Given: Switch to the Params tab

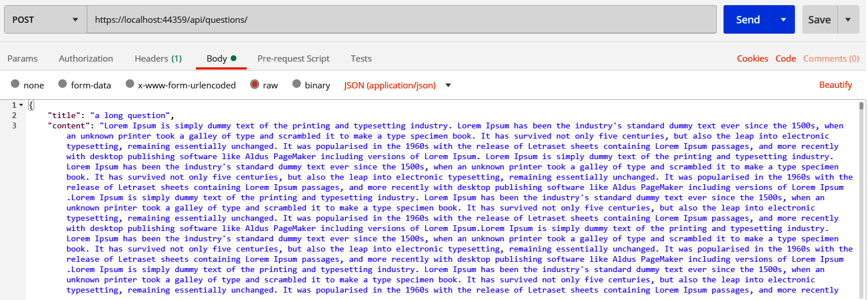Looking at the screenshot, I should 22,59.
